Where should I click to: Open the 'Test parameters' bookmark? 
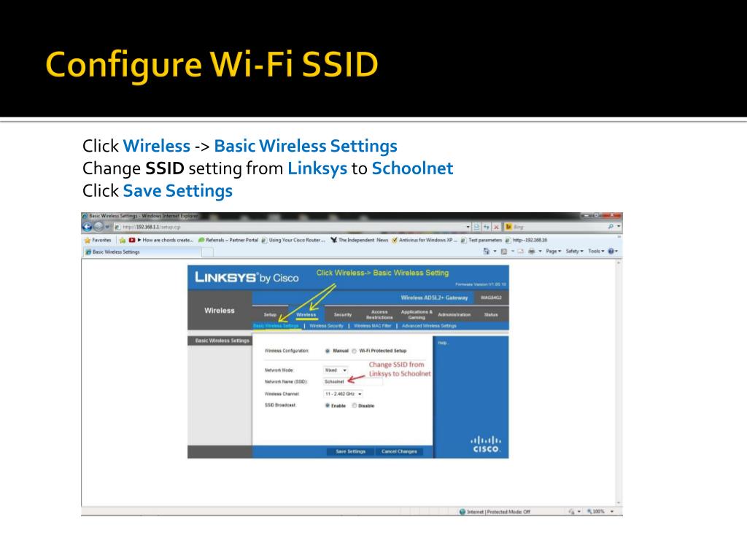(481, 240)
